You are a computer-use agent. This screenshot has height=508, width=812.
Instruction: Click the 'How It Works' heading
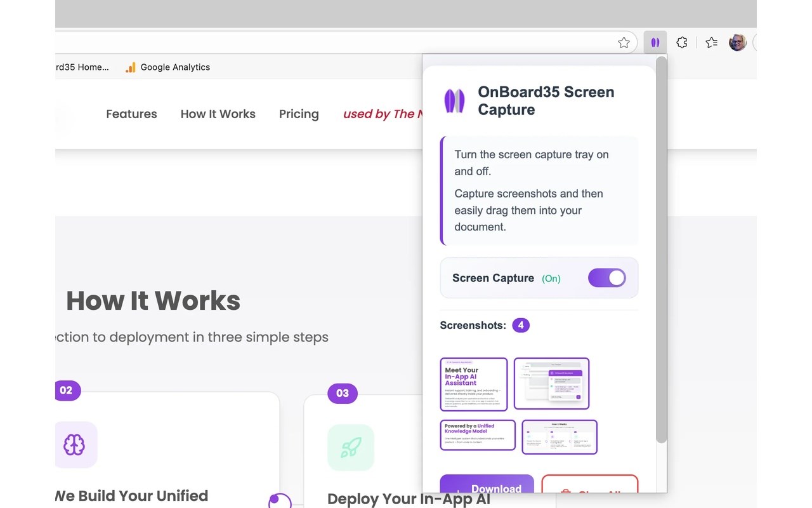click(x=153, y=300)
